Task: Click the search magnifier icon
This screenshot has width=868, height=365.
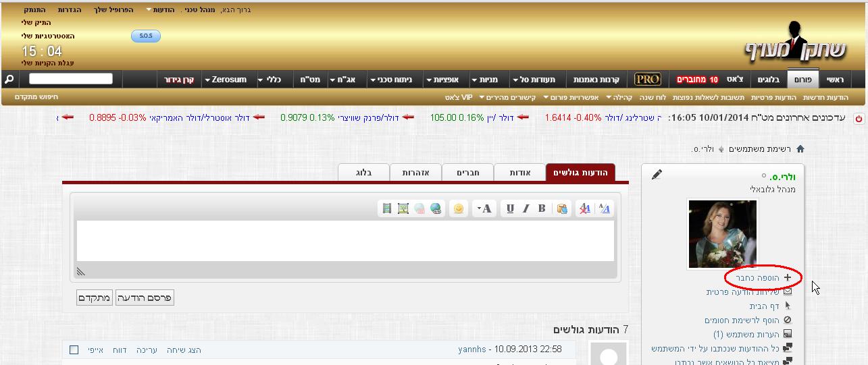Action: (9, 80)
